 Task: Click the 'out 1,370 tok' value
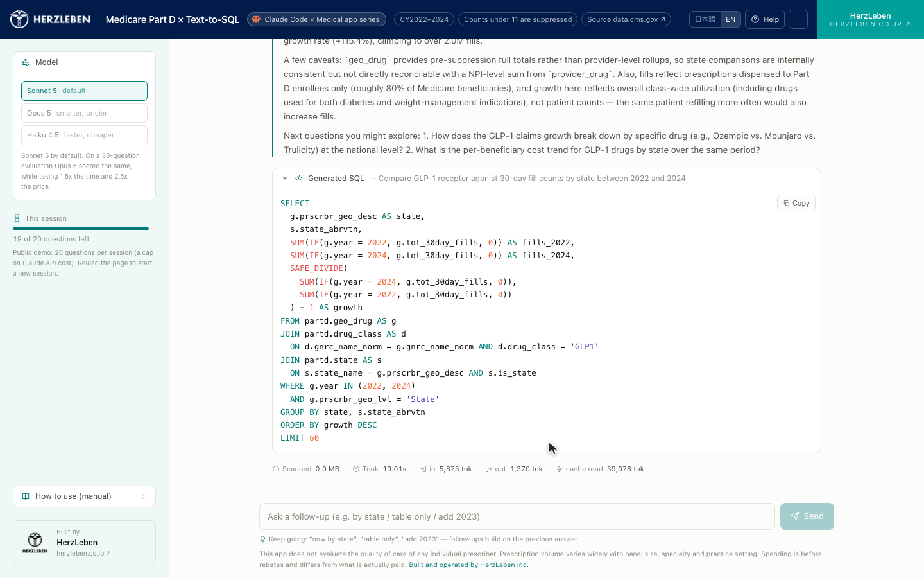point(519,469)
